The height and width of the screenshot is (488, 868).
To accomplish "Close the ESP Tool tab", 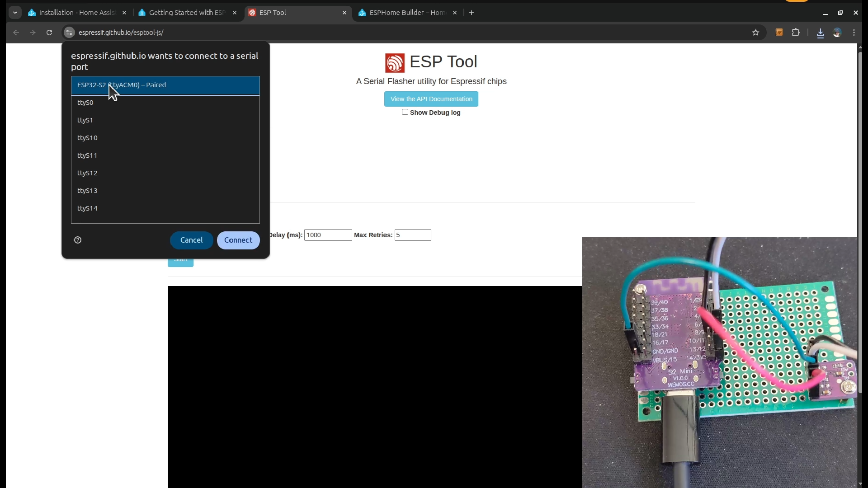I will [344, 13].
